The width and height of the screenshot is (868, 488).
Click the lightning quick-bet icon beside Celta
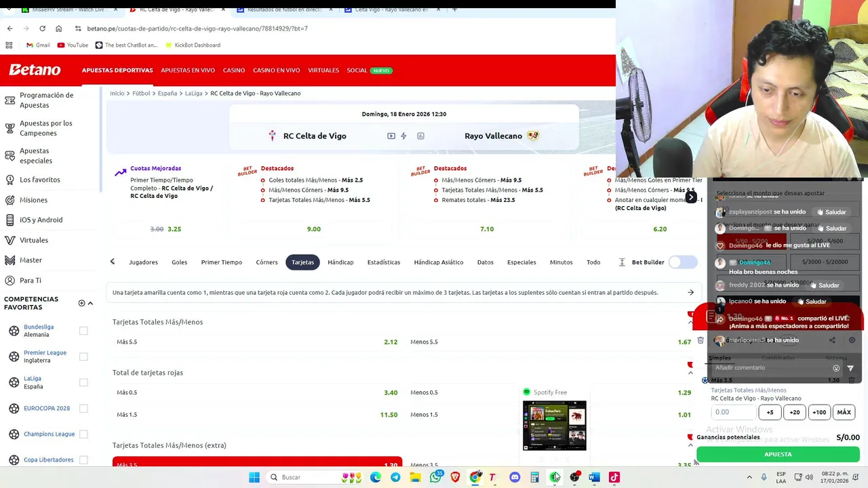tap(403, 136)
